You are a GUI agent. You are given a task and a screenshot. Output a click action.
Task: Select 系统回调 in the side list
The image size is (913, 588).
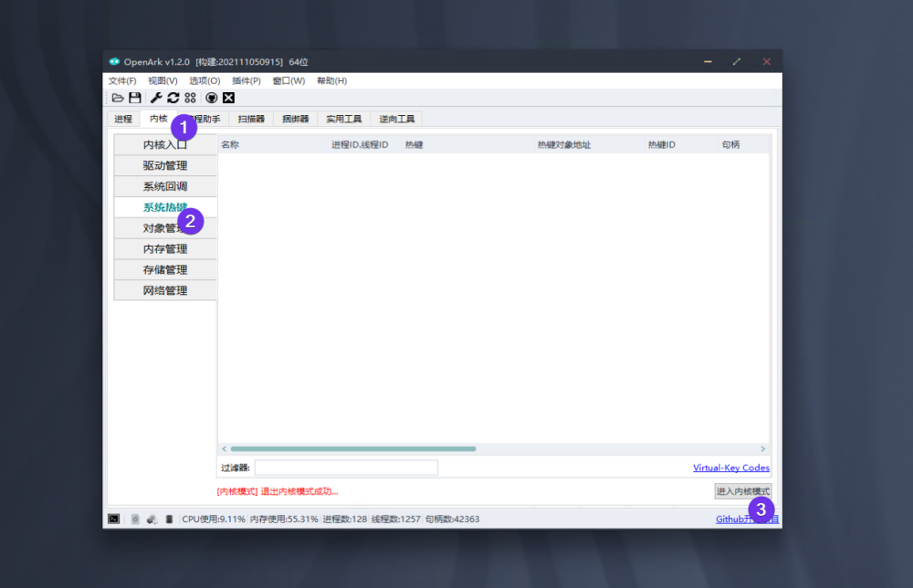point(165,186)
